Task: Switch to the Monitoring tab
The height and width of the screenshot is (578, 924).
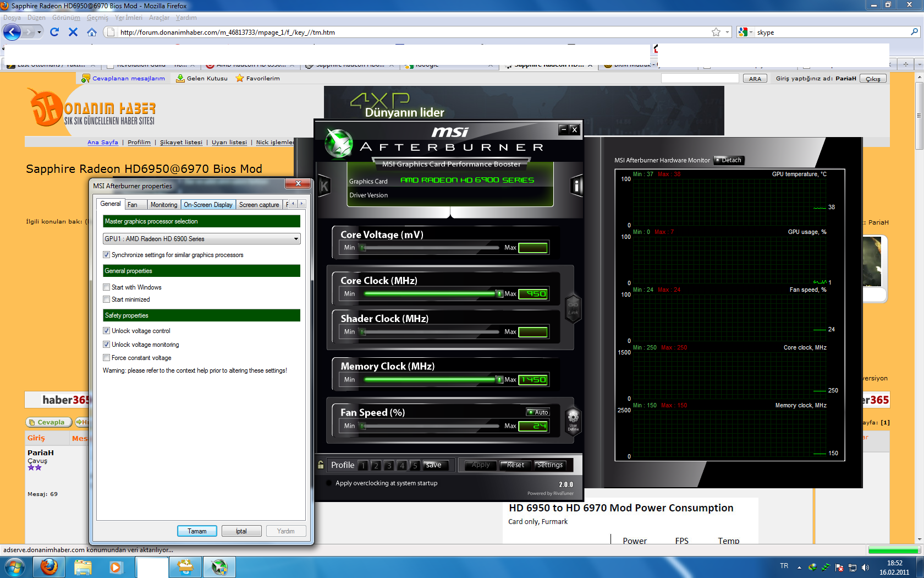Action: pyautogui.click(x=164, y=205)
